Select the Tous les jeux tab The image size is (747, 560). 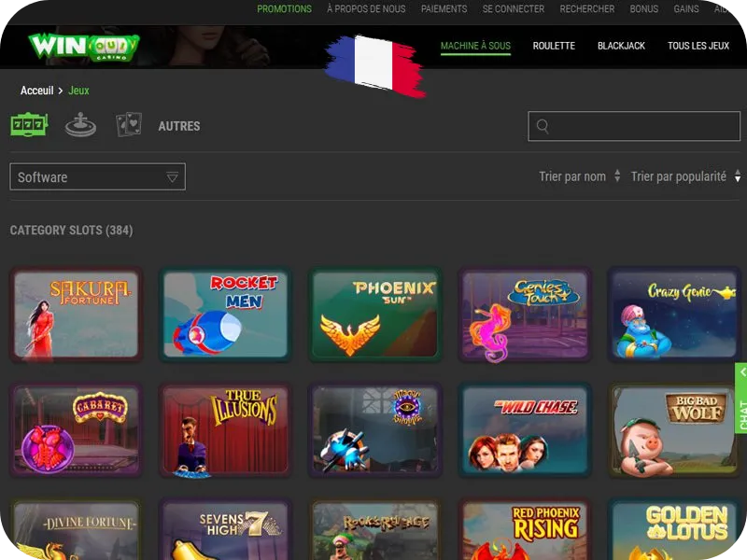[698, 46]
